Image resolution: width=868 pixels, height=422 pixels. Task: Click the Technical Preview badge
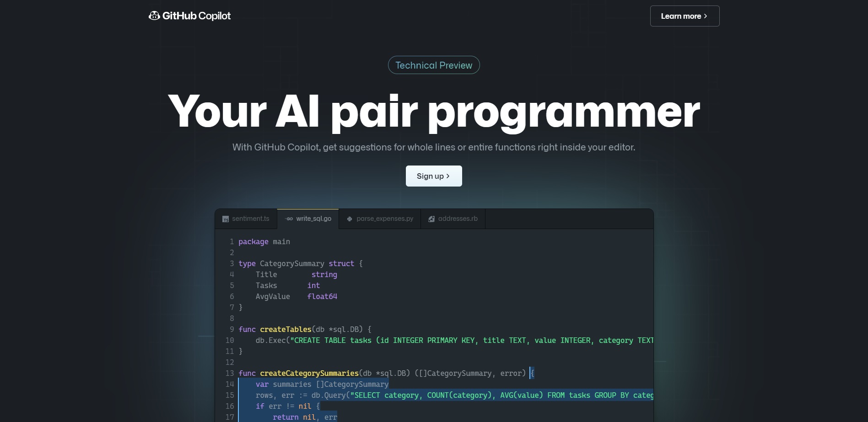(434, 65)
